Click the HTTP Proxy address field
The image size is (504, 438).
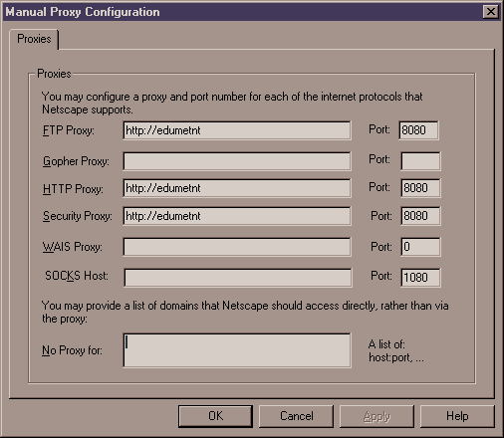click(237, 188)
